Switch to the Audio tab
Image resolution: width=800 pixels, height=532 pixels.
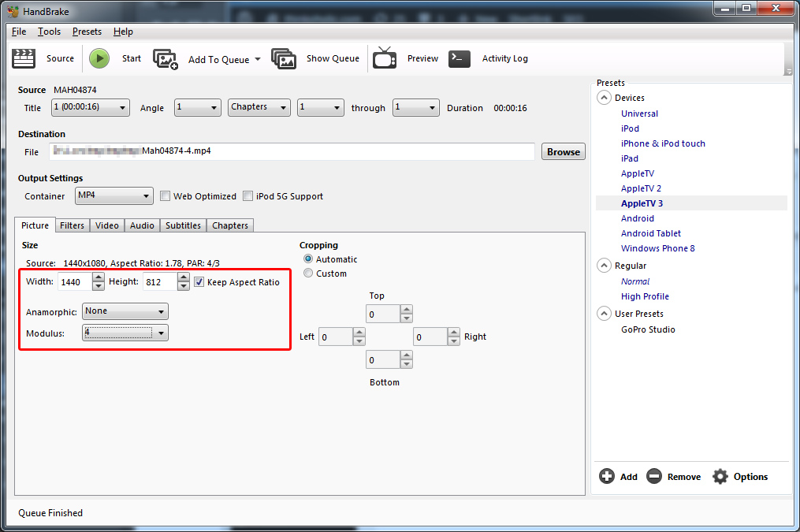point(142,225)
